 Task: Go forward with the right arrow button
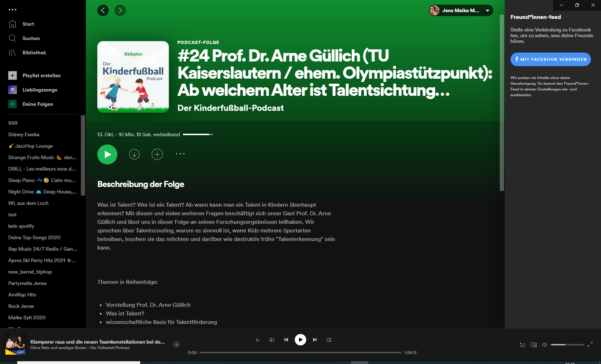(x=120, y=10)
